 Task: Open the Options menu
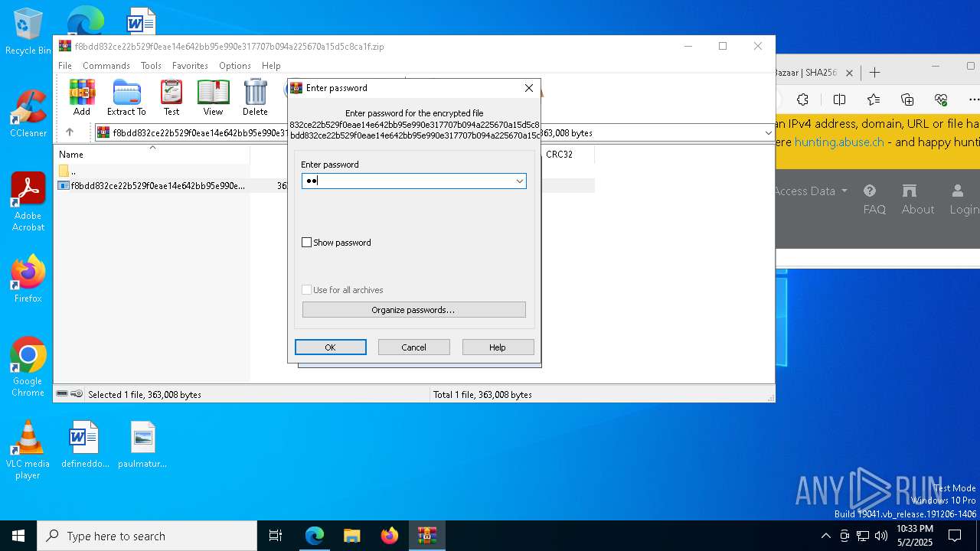235,66
